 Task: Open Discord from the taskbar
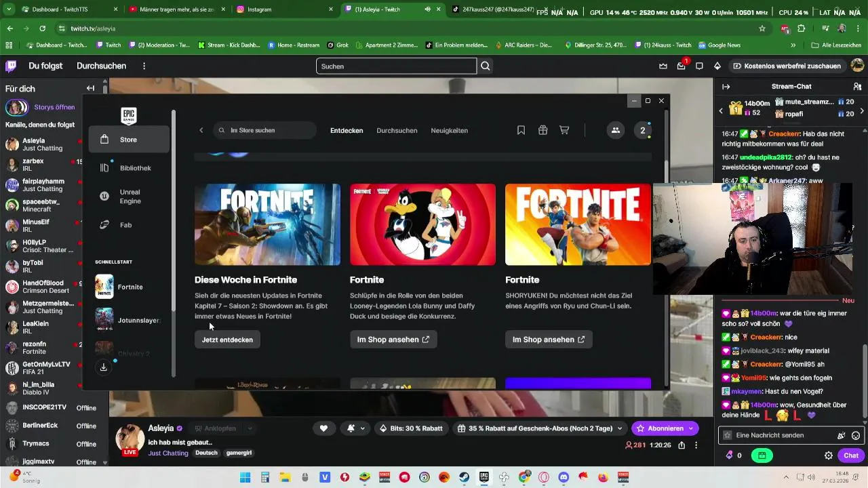pyautogui.click(x=564, y=477)
